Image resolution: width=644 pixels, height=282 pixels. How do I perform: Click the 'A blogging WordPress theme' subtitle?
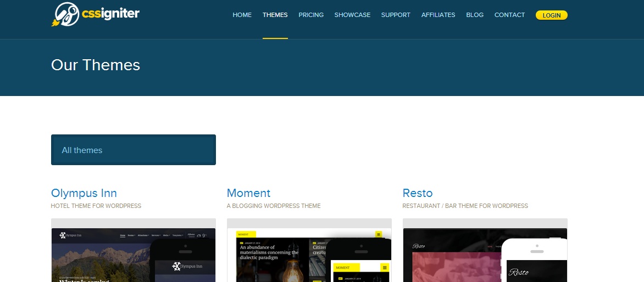(x=274, y=206)
